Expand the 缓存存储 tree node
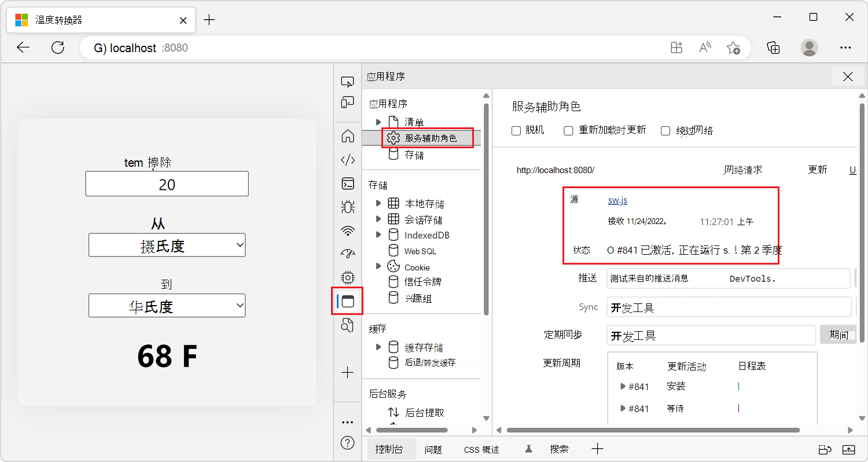Screen dimensions: 868x462 pyautogui.click(x=378, y=347)
